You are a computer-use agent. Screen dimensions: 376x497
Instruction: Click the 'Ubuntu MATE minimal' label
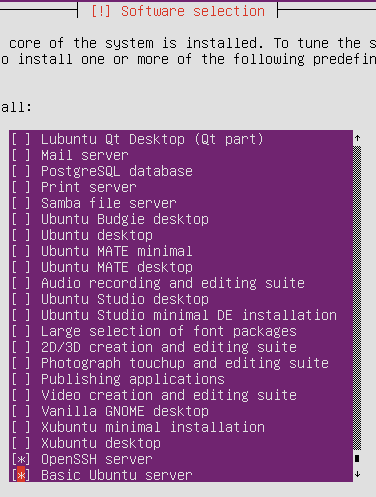(x=117, y=251)
